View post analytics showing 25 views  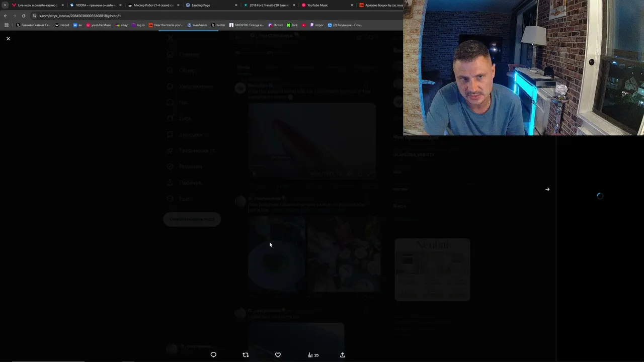pos(313,355)
